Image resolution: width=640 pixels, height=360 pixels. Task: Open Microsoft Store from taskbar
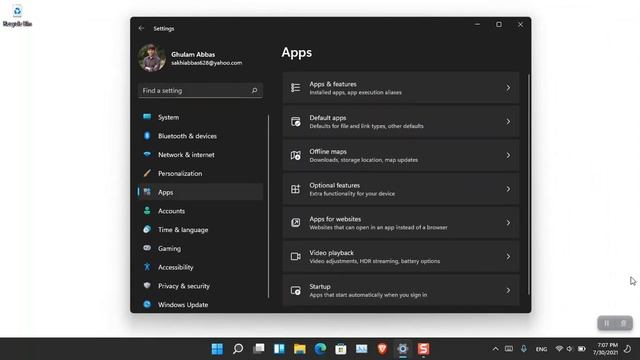(x=341, y=349)
